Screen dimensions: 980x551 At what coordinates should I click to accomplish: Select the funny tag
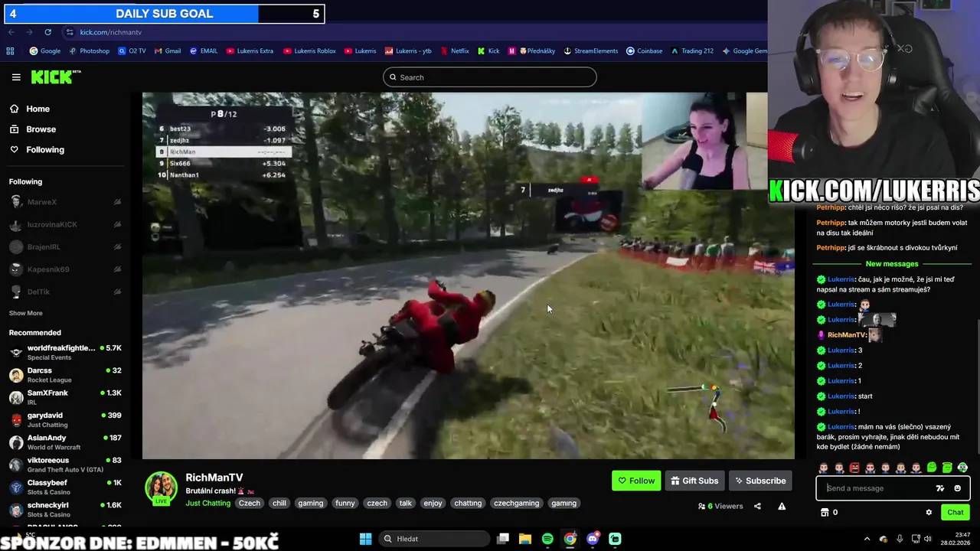coord(345,503)
